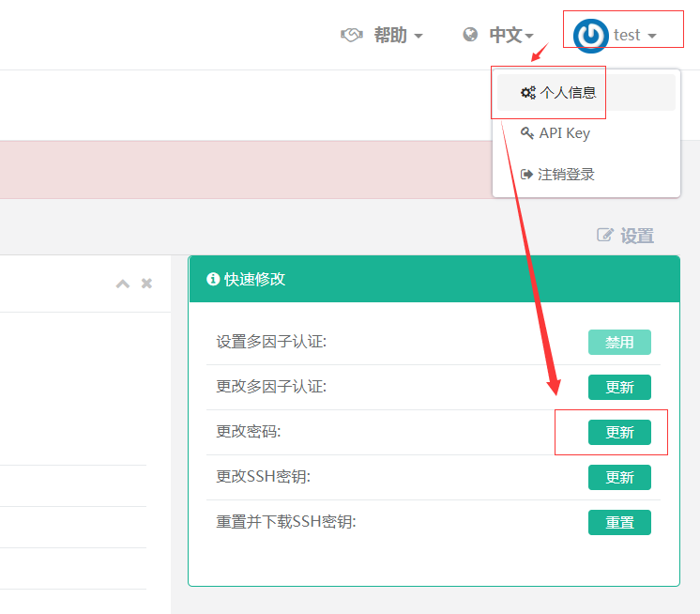This screenshot has width=700, height=614.
Task: Click the 更改多因子认证 label
Action: (x=271, y=386)
